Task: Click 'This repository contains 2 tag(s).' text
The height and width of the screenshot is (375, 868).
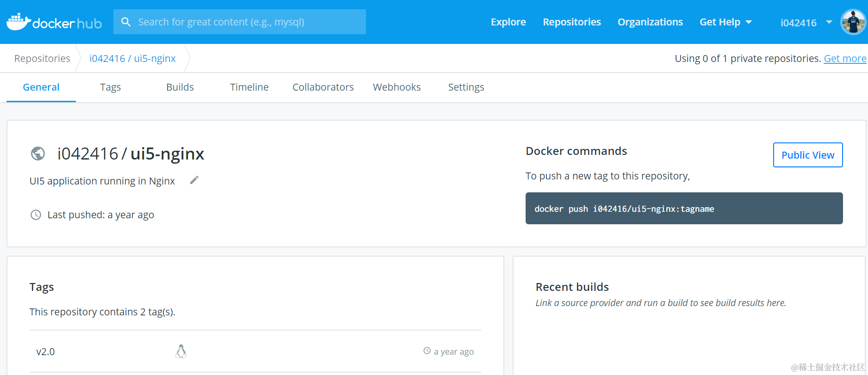Action: pyautogui.click(x=102, y=312)
